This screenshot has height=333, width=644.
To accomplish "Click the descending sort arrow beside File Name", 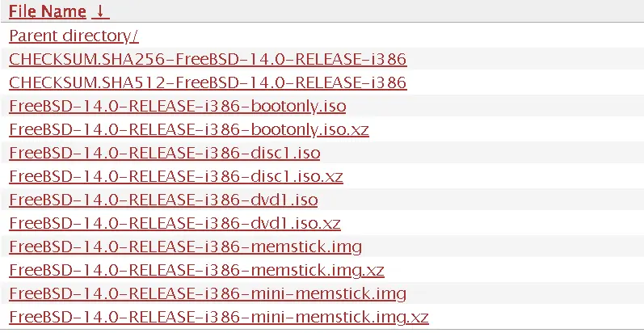I will [x=100, y=11].
